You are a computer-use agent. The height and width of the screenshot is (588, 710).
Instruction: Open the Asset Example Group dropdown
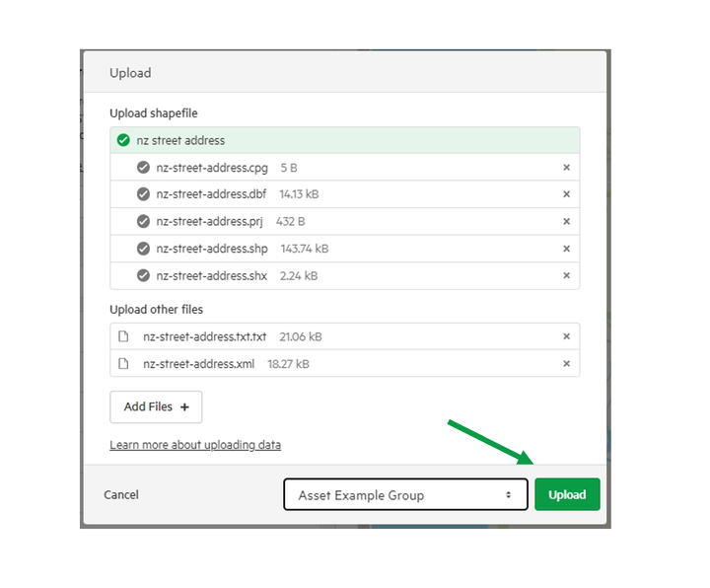click(405, 494)
